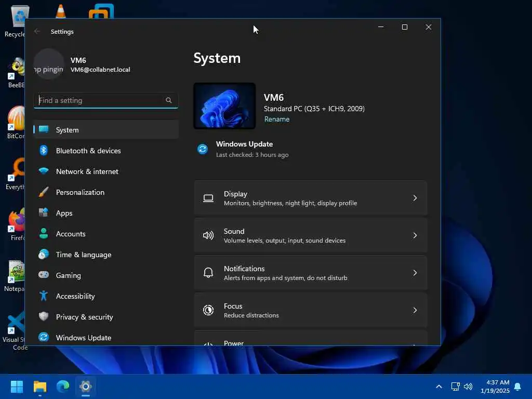The image size is (532, 399).
Task: Launch File Explorer from the taskbar
Action: 40,387
